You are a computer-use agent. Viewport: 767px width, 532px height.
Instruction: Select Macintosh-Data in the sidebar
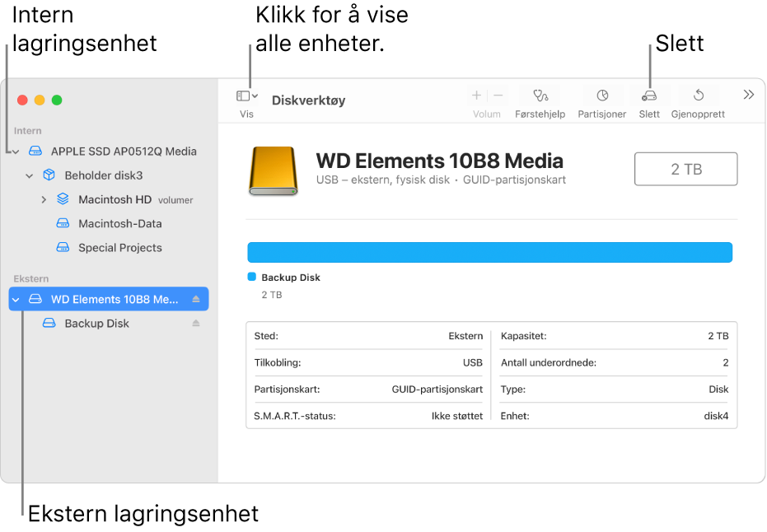(x=119, y=224)
